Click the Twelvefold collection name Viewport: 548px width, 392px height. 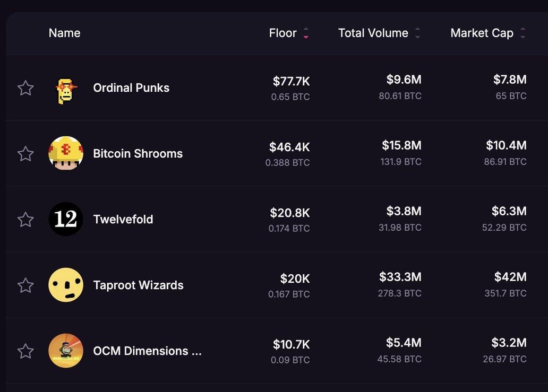123,220
